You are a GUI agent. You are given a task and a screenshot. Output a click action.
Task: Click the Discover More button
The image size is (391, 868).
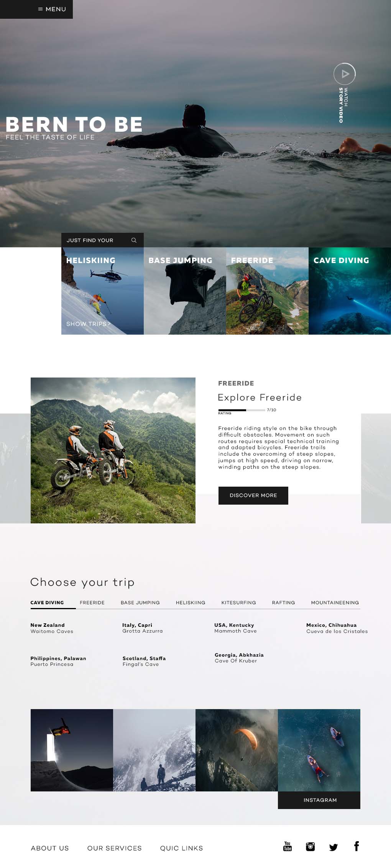[253, 495]
